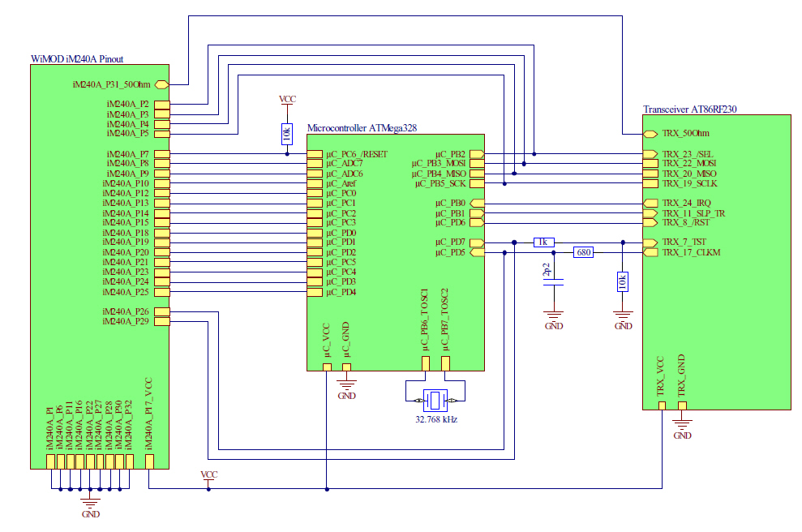Click the TRX_8_/RST port symbol

650,222
